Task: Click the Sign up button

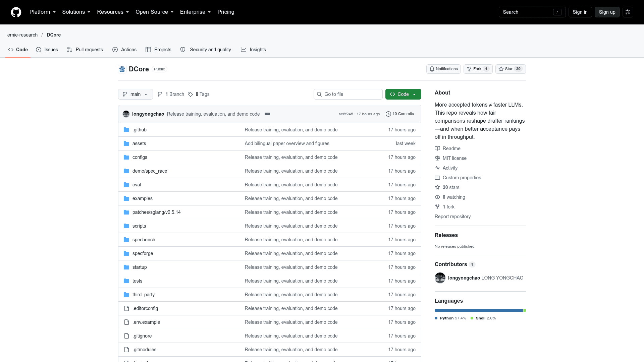Action: [607, 12]
